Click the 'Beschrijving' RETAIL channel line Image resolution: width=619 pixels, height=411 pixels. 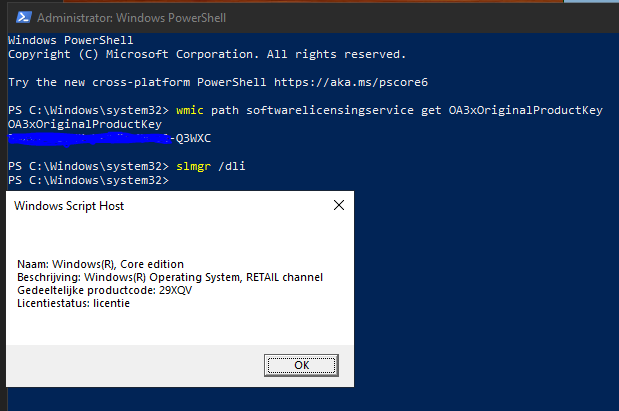click(170, 277)
